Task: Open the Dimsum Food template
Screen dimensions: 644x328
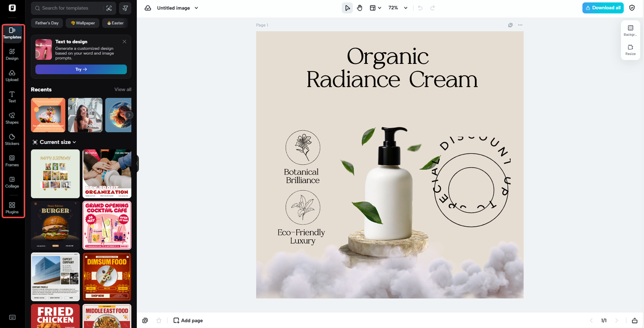Action: pyautogui.click(x=107, y=277)
